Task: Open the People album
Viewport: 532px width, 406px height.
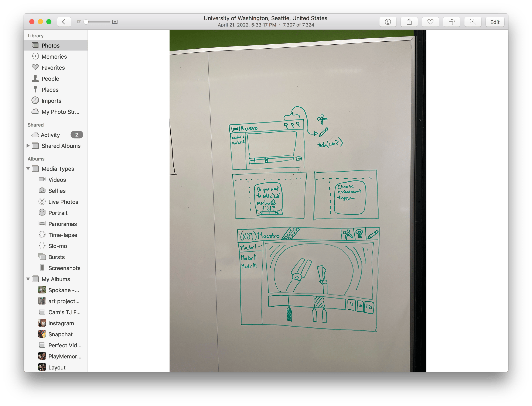Action: tap(50, 79)
